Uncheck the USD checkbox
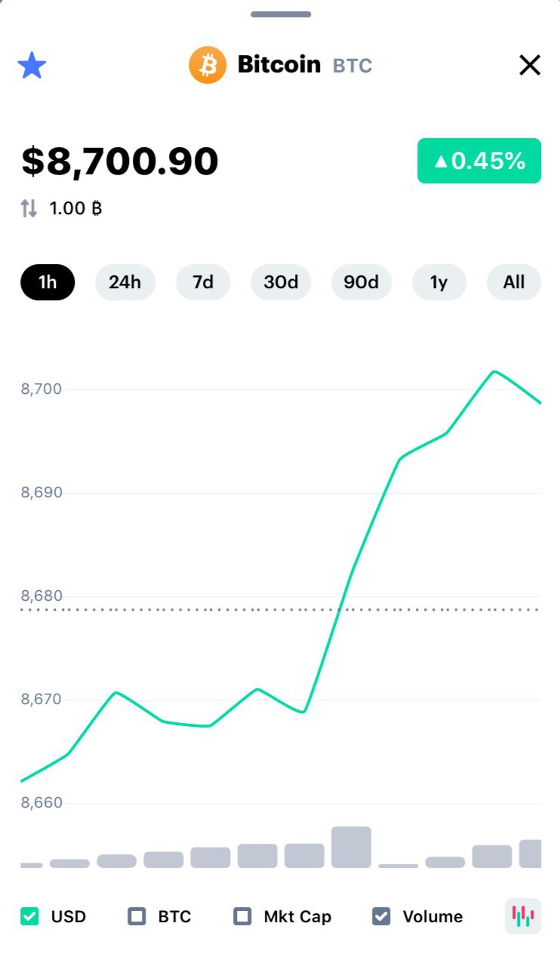 coord(29,916)
